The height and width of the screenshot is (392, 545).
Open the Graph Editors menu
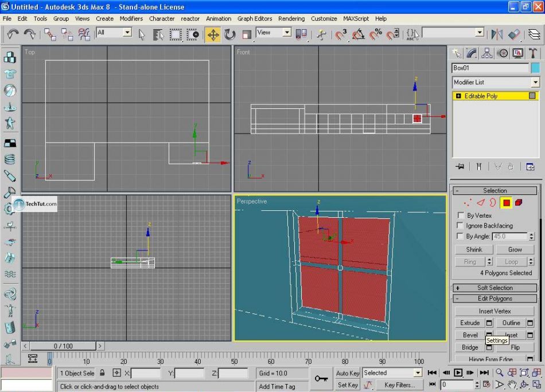[255, 19]
